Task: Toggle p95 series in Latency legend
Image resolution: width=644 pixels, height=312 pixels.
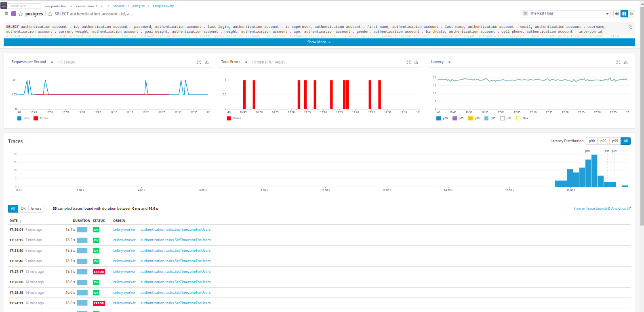Action: pos(490,118)
